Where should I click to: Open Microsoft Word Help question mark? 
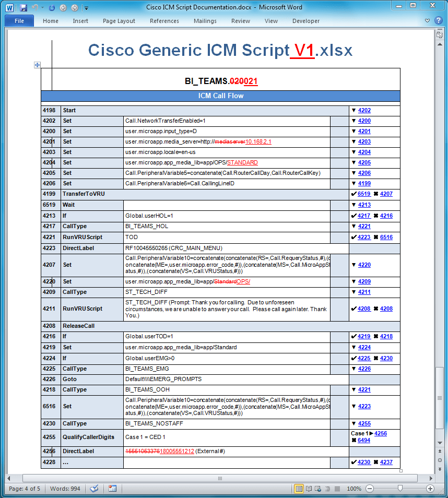tap(439, 20)
